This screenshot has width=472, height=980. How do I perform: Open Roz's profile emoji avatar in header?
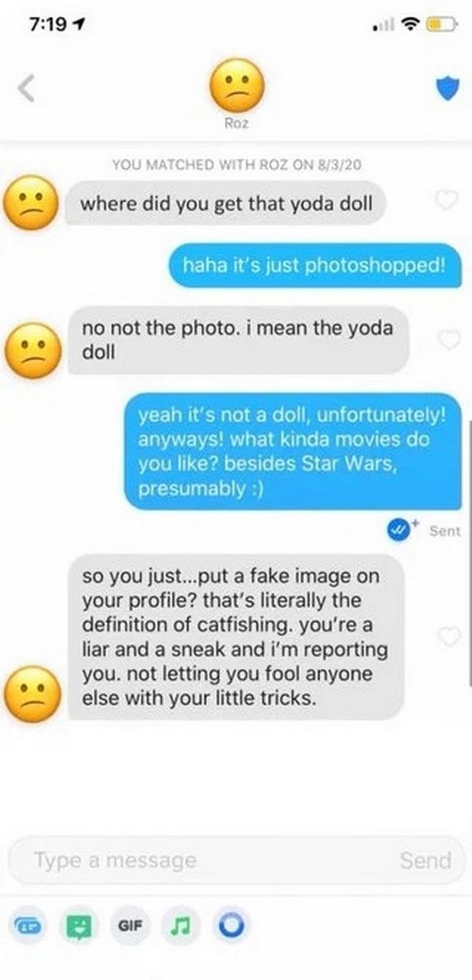pyautogui.click(x=236, y=84)
